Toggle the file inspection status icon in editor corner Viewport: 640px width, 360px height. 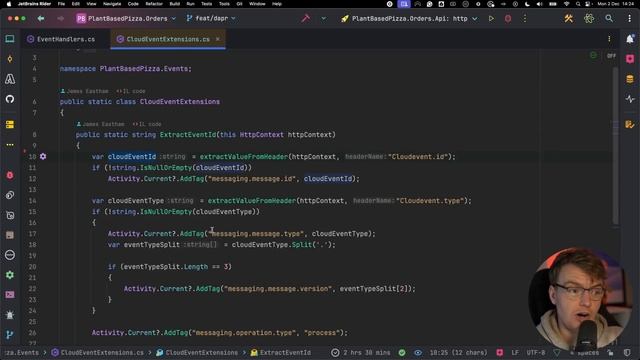coord(593,56)
